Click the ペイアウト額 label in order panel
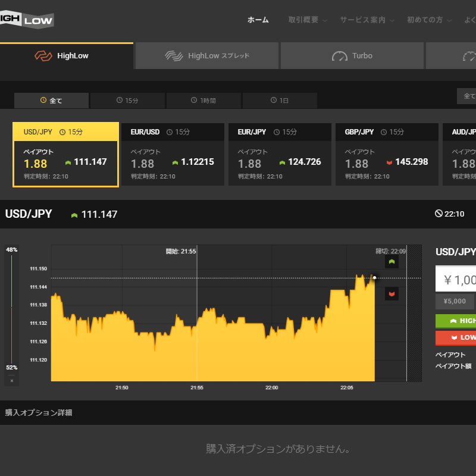The width and height of the screenshot is (476, 476). (x=453, y=366)
